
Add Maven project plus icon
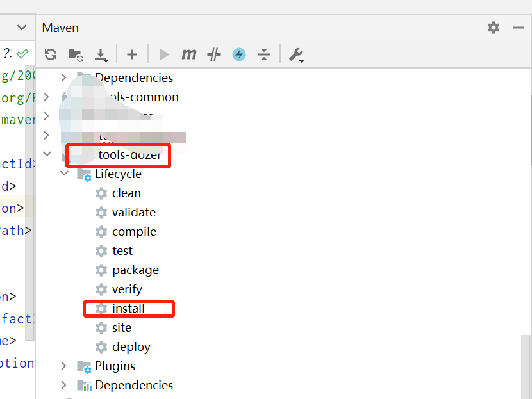(x=132, y=54)
